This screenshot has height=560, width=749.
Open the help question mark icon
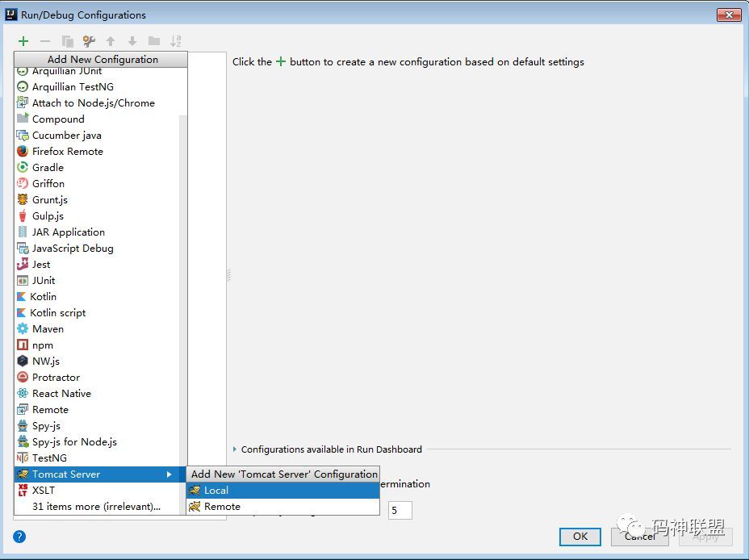19,537
